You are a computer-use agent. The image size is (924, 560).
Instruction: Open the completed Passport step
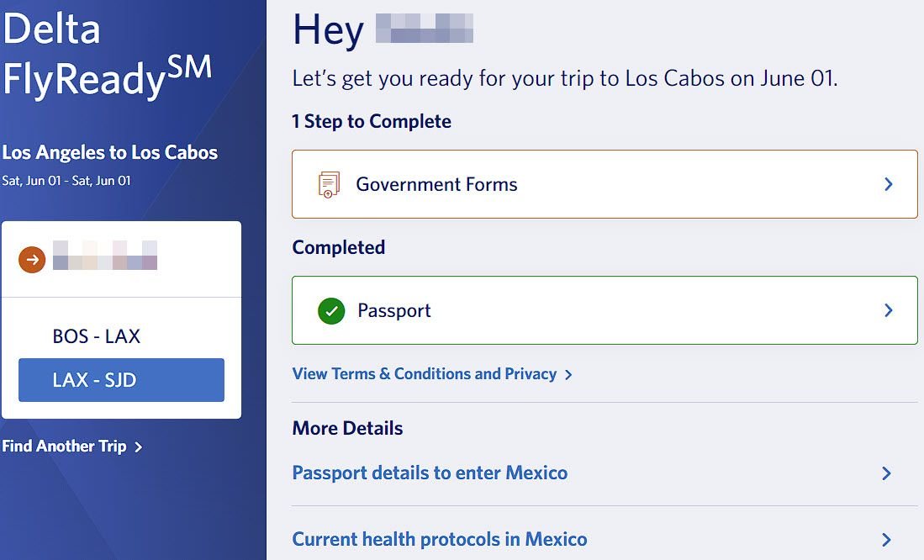coord(394,310)
